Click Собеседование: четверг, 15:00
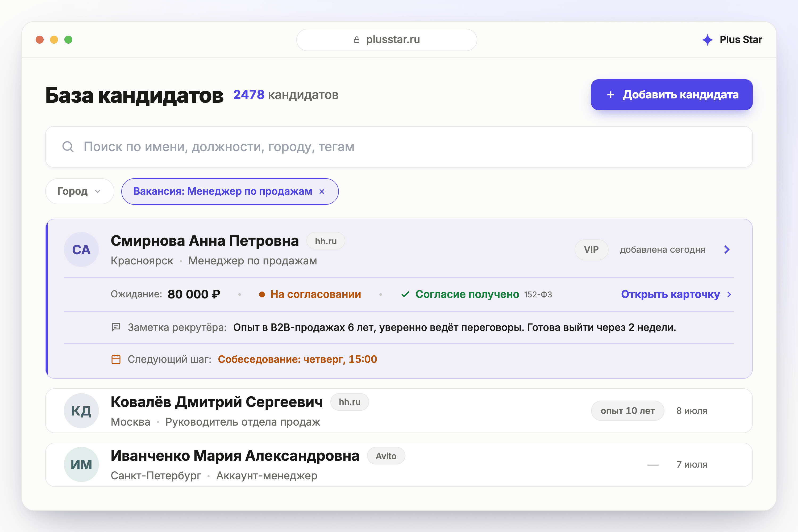Image resolution: width=798 pixels, height=532 pixels. pyautogui.click(x=297, y=359)
